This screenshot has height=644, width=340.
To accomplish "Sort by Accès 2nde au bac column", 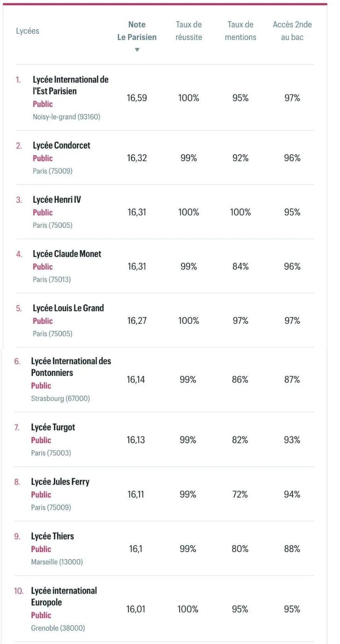I will point(292,31).
